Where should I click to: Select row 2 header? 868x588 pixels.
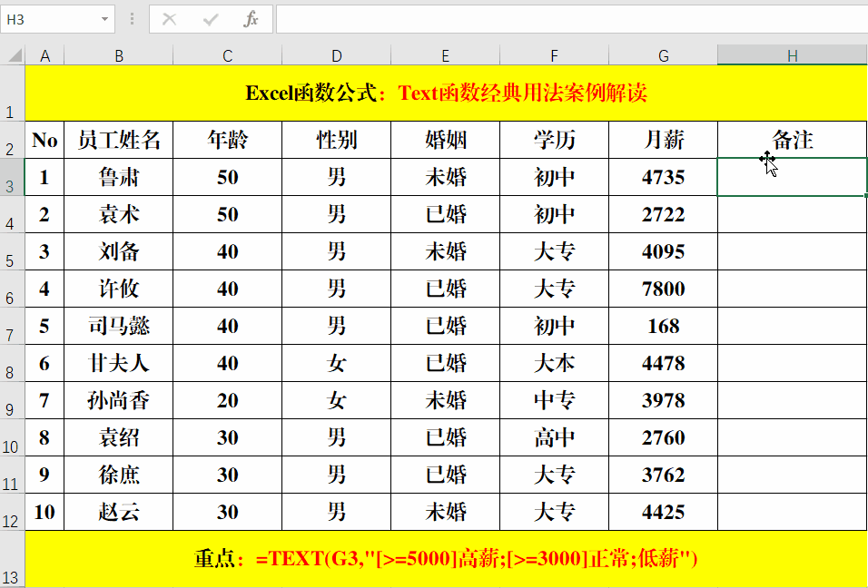click(x=12, y=140)
